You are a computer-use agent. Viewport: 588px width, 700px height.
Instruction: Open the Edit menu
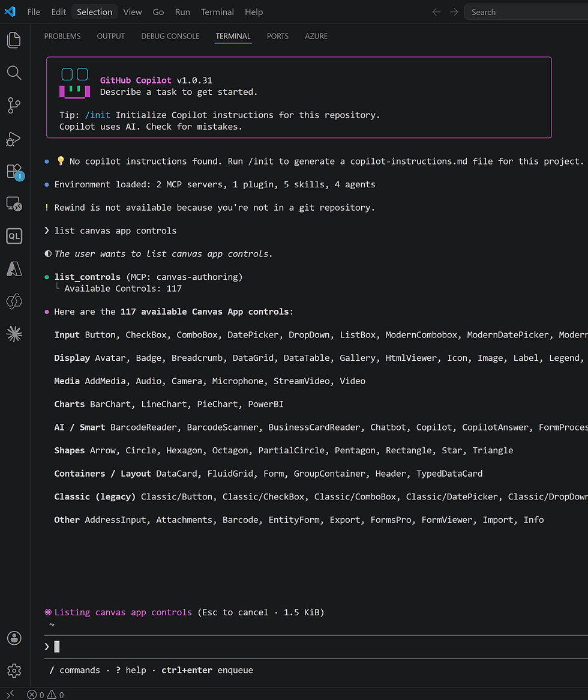click(58, 12)
